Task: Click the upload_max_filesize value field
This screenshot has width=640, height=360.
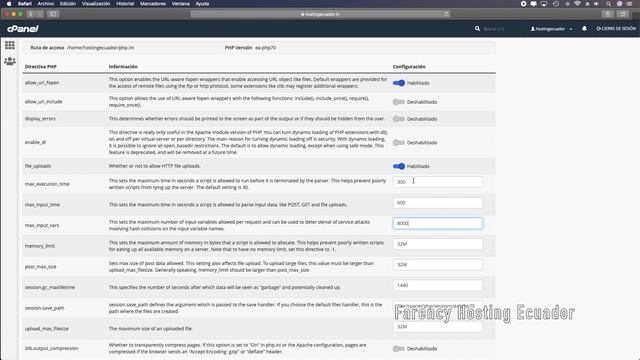Action: tap(438, 327)
